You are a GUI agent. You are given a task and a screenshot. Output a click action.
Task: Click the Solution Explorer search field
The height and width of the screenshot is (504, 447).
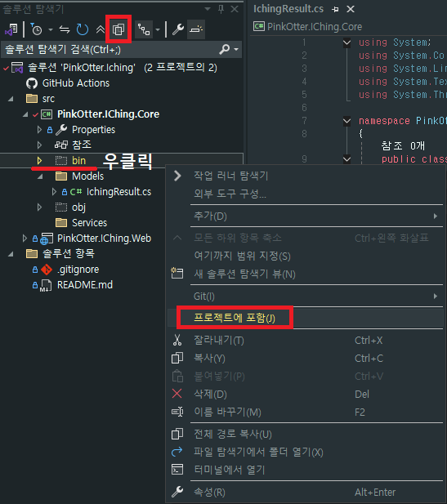111,49
